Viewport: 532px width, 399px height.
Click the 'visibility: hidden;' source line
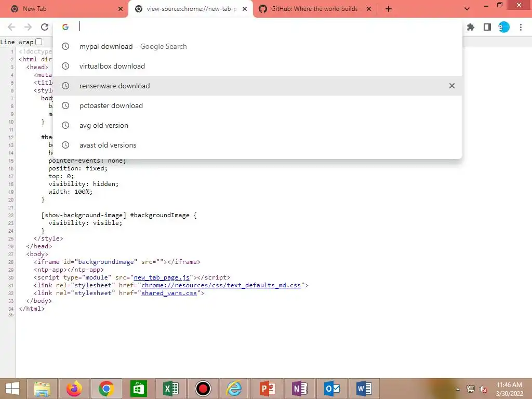click(x=84, y=184)
